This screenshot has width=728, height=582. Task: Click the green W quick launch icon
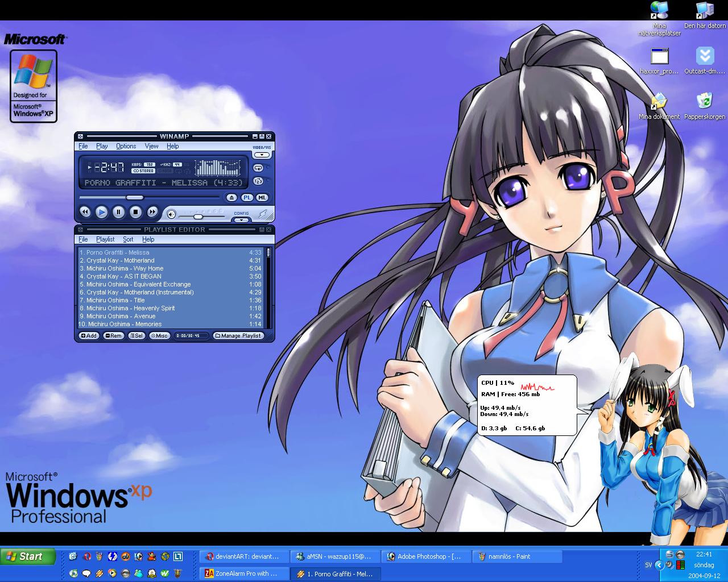point(164,573)
